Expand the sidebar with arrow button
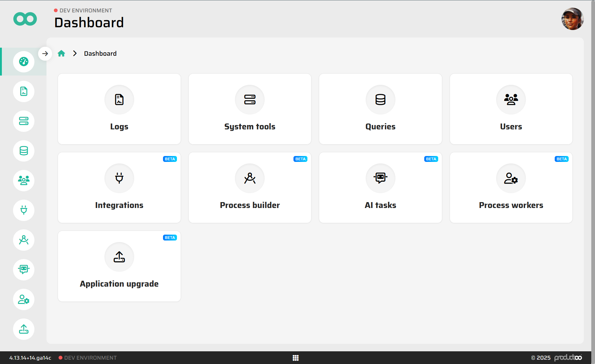 point(45,54)
